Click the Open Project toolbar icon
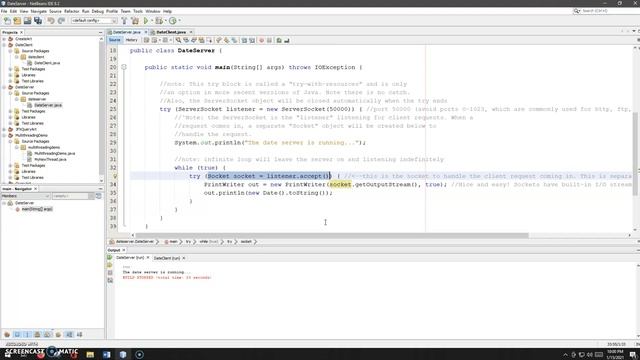 pyautogui.click(x=27, y=20)
